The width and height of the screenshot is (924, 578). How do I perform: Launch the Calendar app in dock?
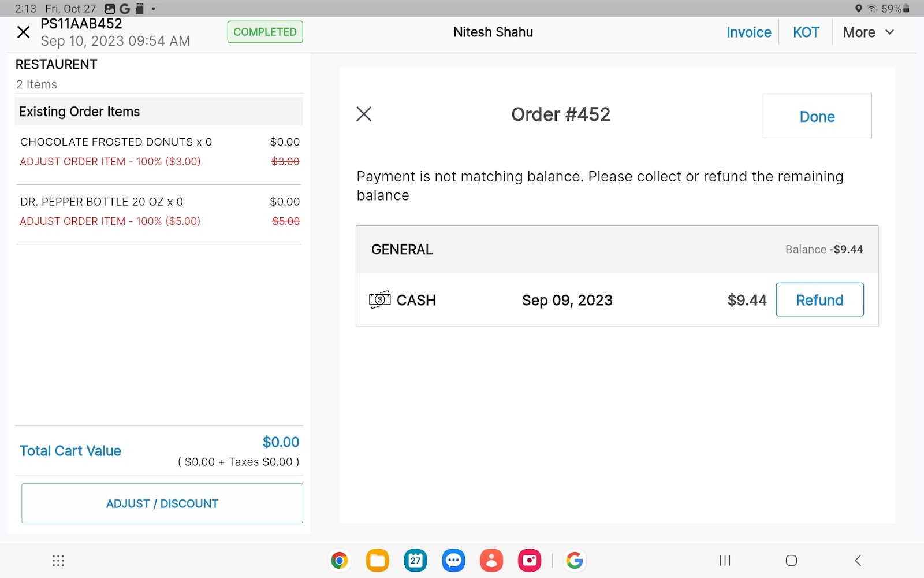tap(415, 560)
